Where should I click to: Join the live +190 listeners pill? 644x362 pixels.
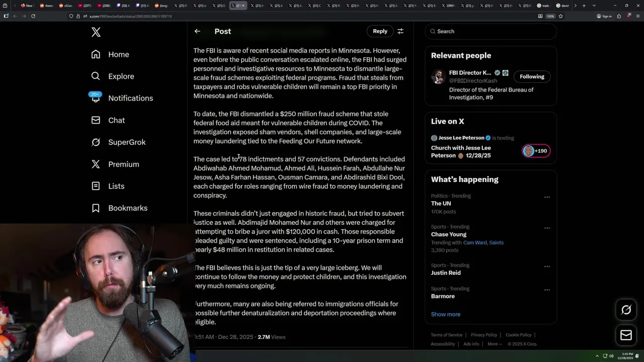pyautogui.click(x=536, y=151)
